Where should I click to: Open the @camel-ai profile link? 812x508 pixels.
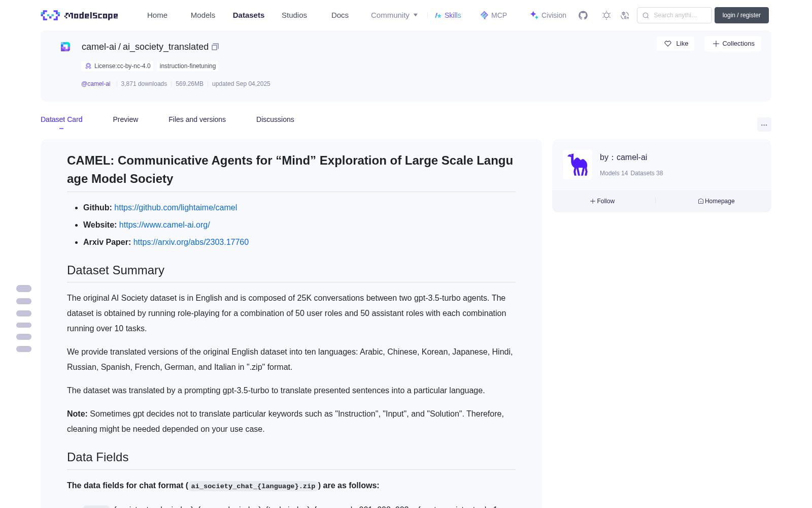click(x=96, y=84)
